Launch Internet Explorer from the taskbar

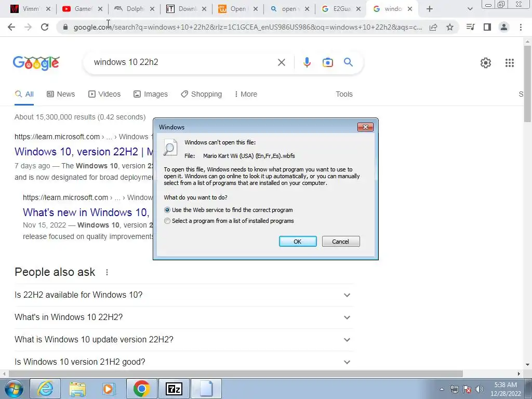pos(45,389)
